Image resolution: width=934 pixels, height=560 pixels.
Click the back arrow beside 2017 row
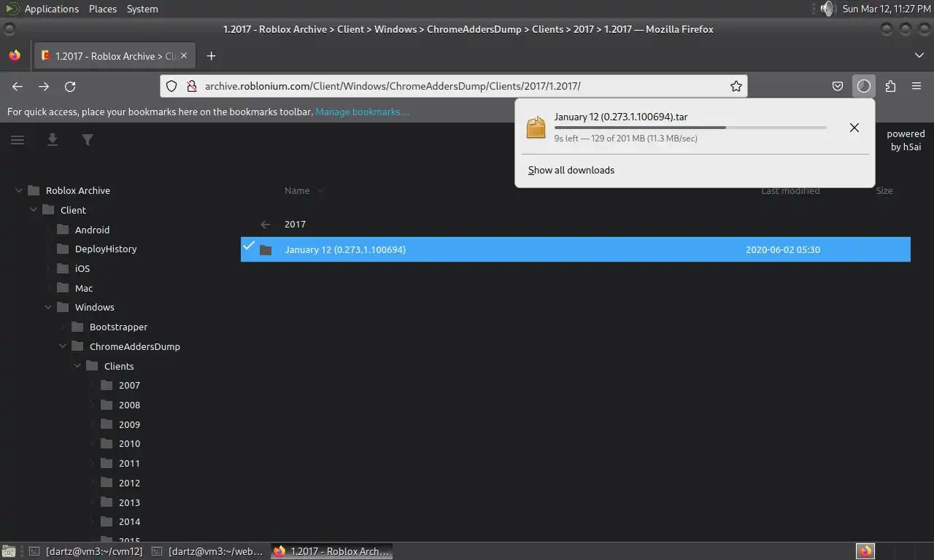click(x=266, y=225)
